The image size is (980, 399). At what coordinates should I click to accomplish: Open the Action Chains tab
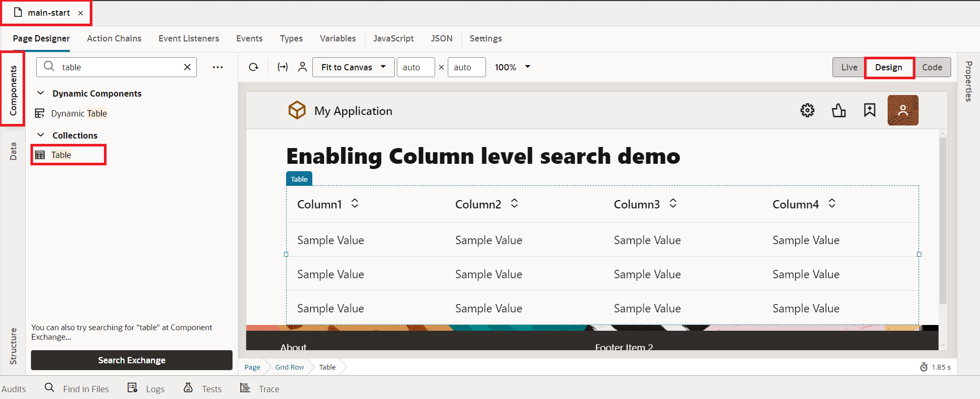[114, 38]
